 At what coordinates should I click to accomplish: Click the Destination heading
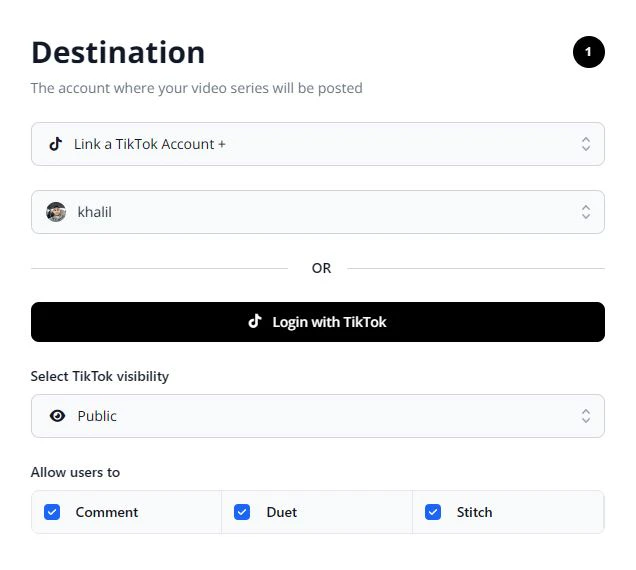(118, 52)
